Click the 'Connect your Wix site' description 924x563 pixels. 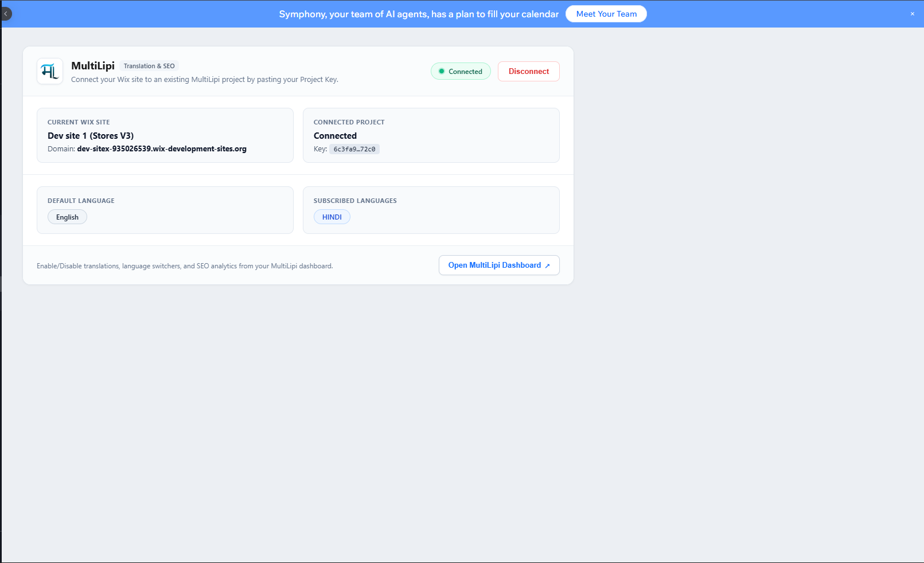pos(205,80)
